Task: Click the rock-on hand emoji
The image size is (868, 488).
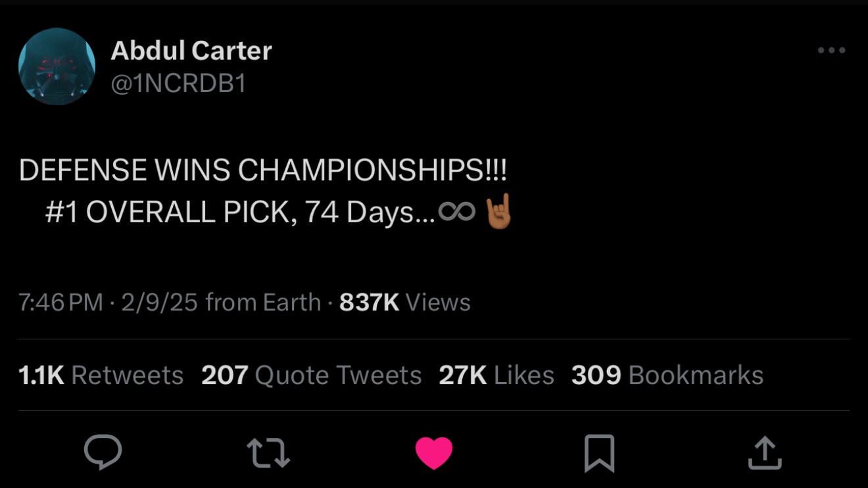Action: coord(498,212)
